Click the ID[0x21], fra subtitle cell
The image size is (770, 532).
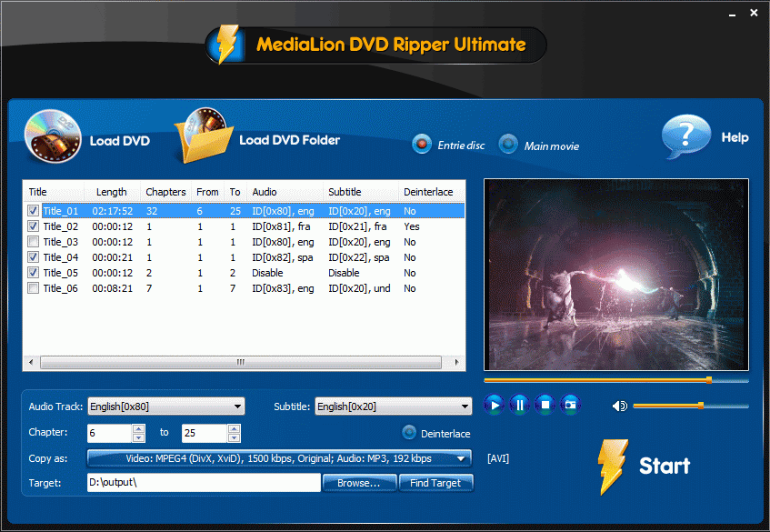[357, 226]
